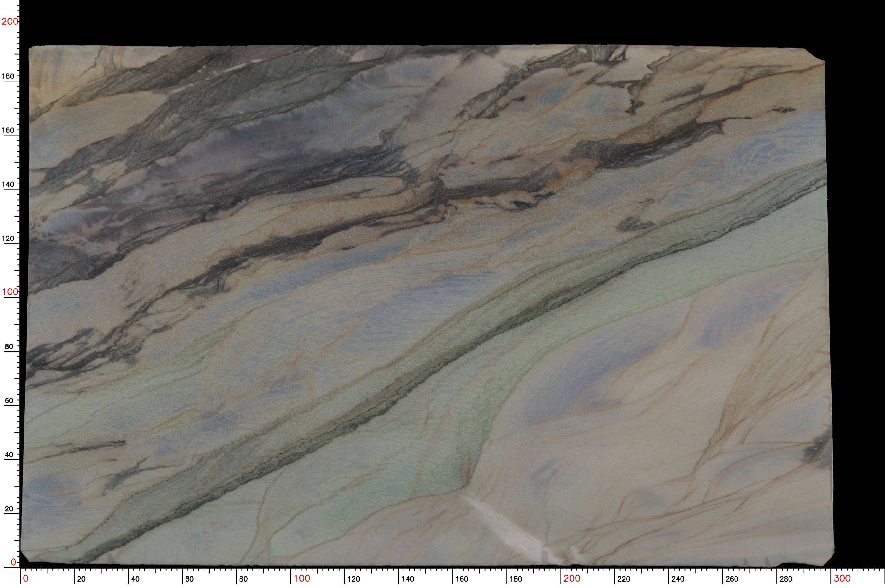Screen dimensions: 885x588
Task: Click the 140 label on the vertical ruler
Action: pos(8,184)
